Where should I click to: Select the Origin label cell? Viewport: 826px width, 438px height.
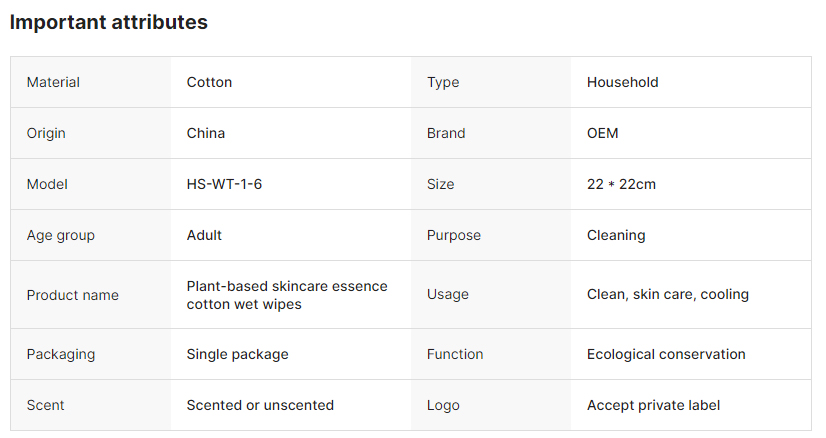click(x=46, y=133)
